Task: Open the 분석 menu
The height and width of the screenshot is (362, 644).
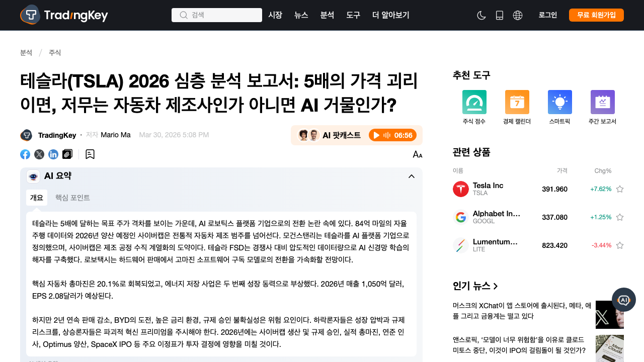Action: [x=327, y=15]
